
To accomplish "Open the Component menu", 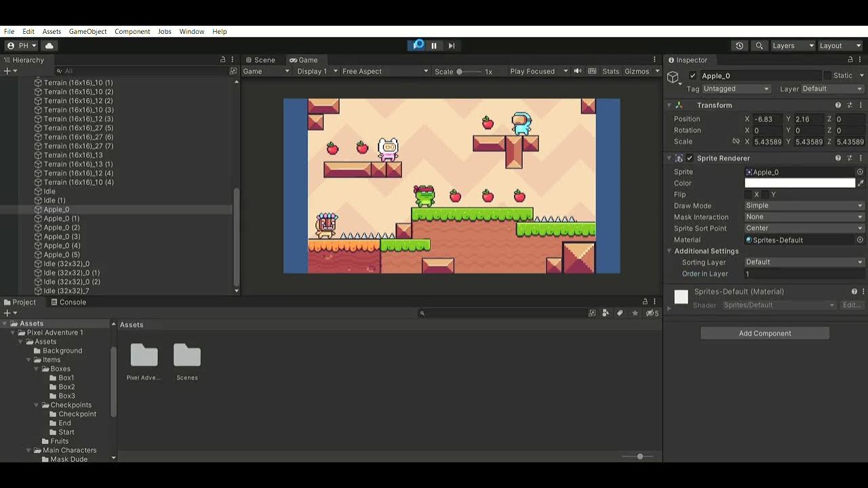I will (132, 31).
